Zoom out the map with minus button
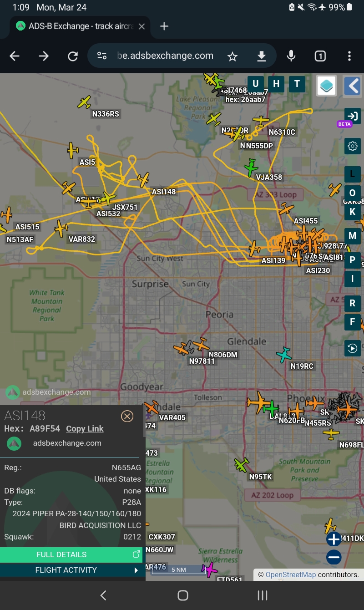This screenshot has width=364, height=610. tap(334, 557)
